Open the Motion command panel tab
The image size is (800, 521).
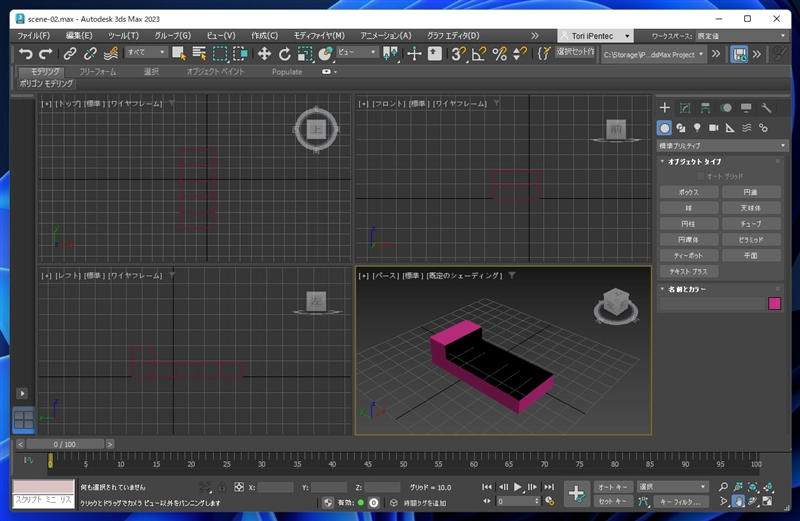(x=726, y=108)
